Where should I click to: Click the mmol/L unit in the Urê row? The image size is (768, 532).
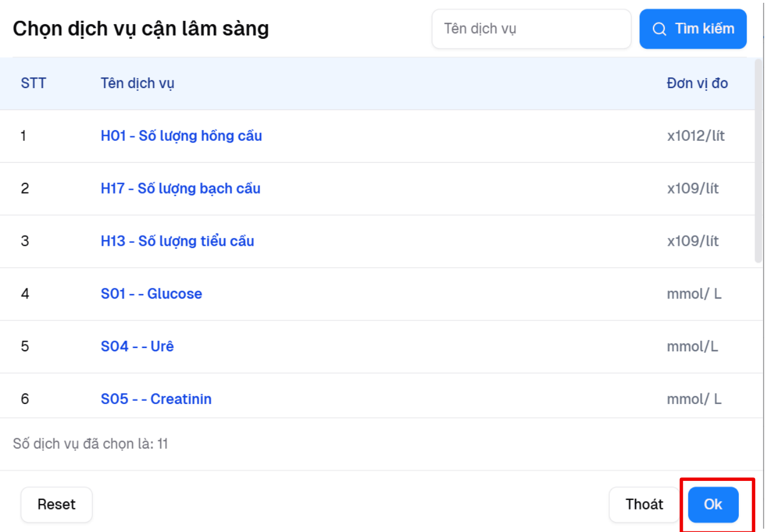pos(692,346)
